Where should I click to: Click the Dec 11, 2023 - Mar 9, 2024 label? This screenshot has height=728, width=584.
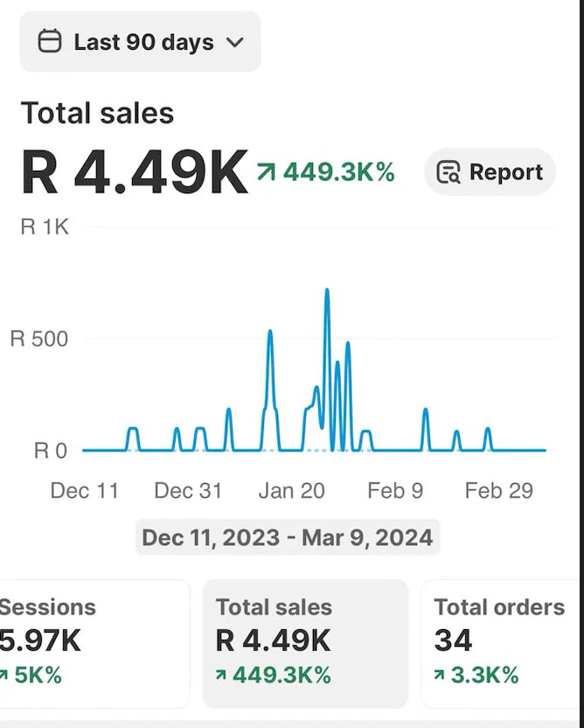[x=287, y=536]
